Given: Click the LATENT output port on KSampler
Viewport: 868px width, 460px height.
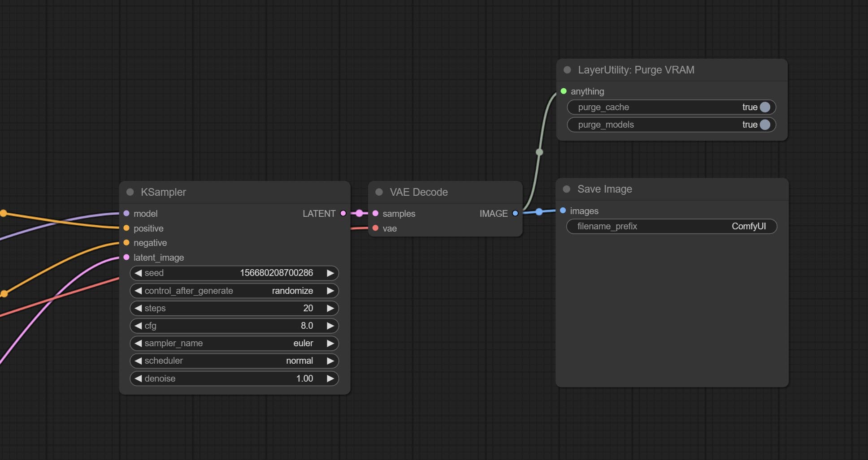Looking at the screenshot, I should tap(343, 214).
